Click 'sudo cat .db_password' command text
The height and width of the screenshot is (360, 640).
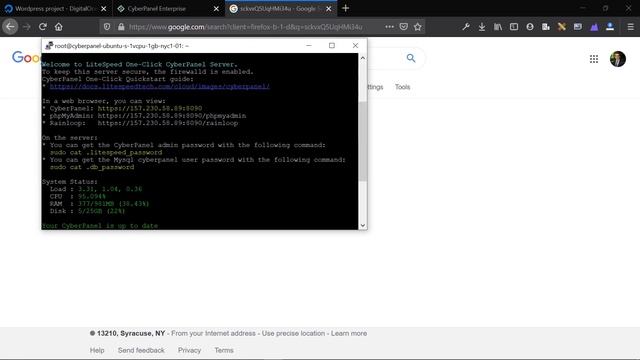coord(92,167)
